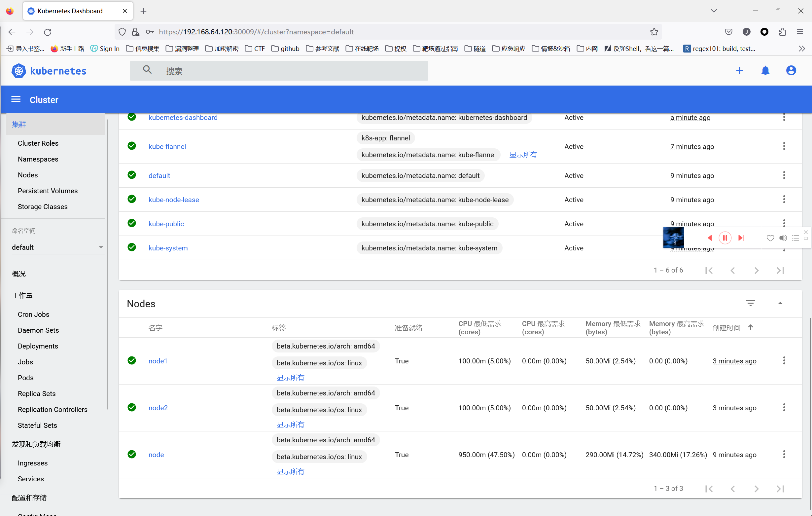Collapse the Nodes section
The width and height of the screenshot is (812, 516).
780,303
